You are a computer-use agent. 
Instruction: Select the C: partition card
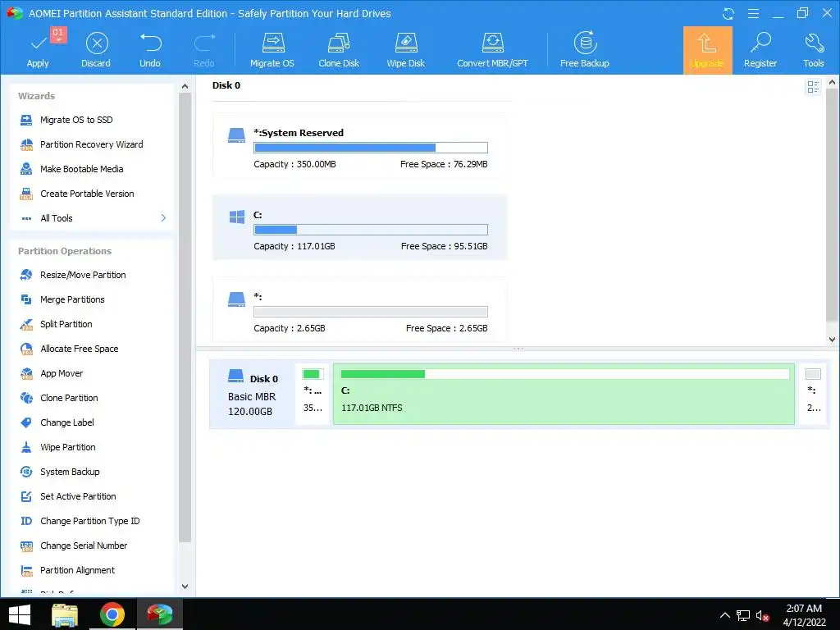click(360, 227)
